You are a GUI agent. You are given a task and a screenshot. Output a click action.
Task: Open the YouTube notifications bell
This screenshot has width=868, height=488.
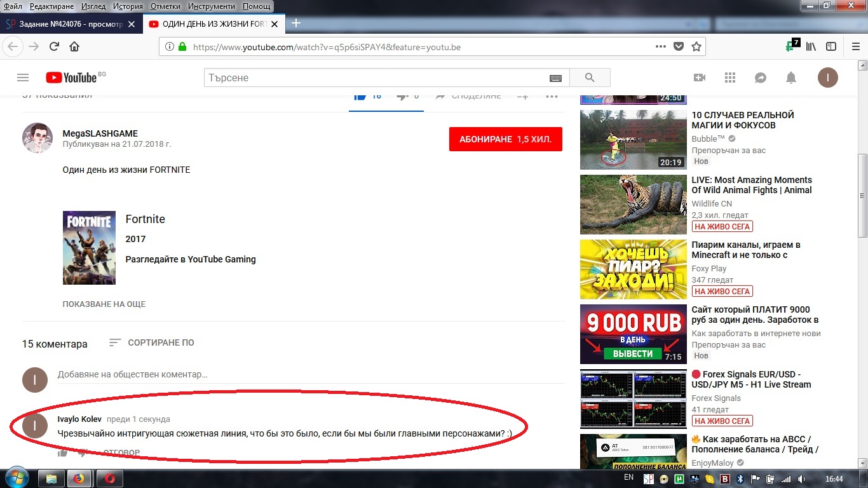click(791, 78)
